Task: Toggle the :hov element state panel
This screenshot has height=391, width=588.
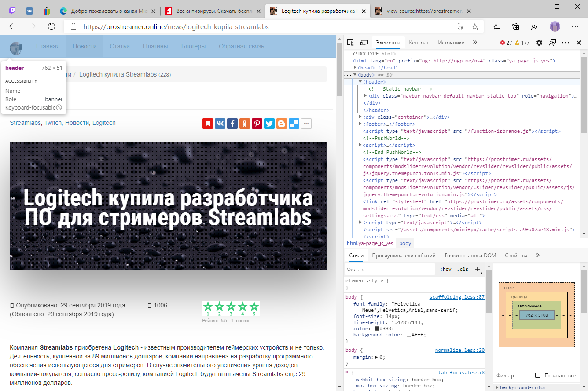Action: pos(446,270)
